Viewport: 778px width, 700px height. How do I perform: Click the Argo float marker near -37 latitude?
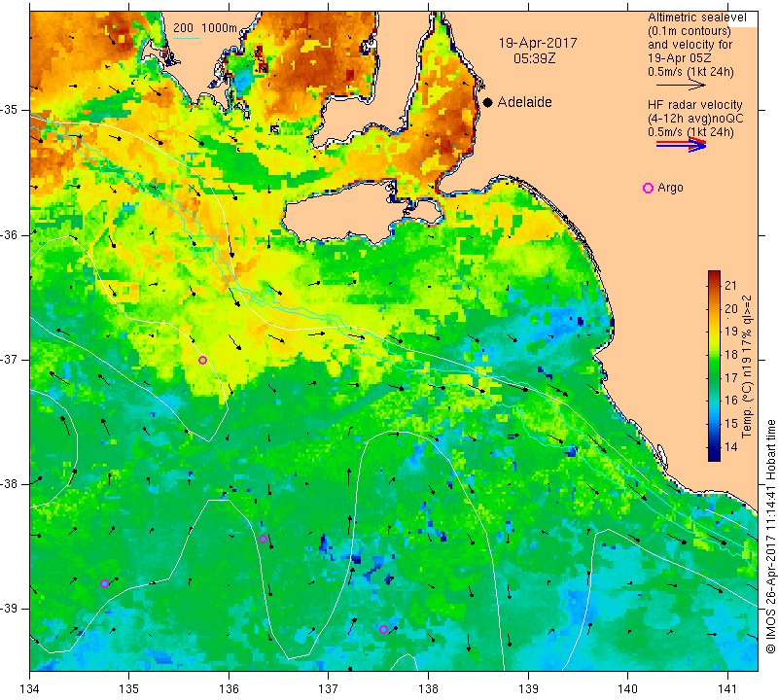coord(202,360)
